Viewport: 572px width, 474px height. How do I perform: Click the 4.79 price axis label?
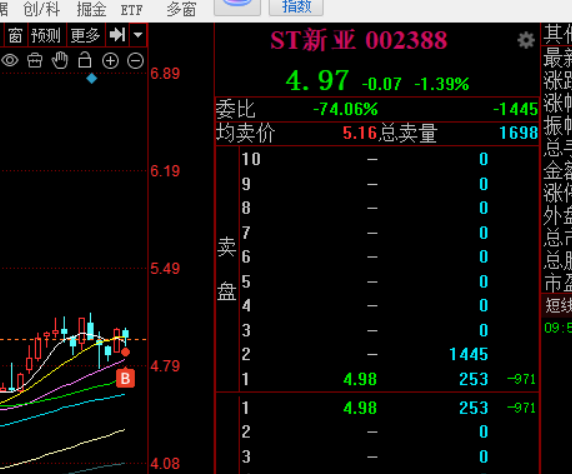coord(165,366)
